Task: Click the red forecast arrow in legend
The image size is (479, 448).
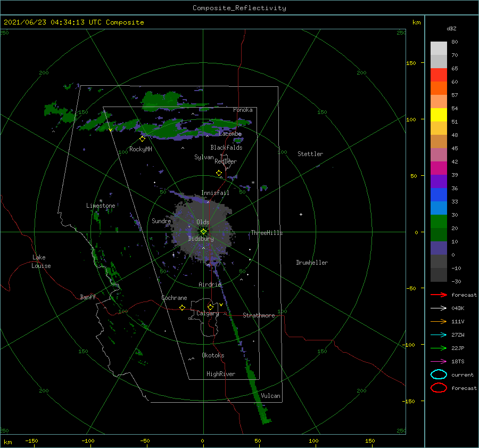Action: point(439,295)
